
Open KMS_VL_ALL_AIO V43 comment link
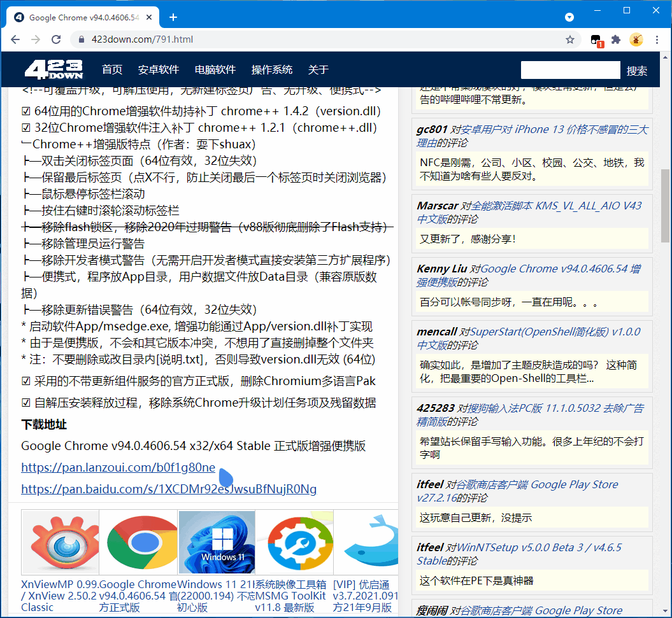(529, 212)
